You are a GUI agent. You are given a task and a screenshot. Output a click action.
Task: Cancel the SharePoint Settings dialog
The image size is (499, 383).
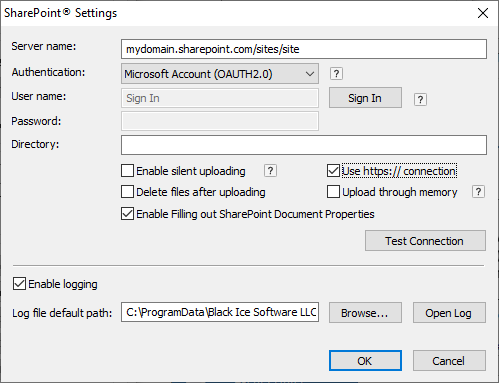(x=449, y=361)
